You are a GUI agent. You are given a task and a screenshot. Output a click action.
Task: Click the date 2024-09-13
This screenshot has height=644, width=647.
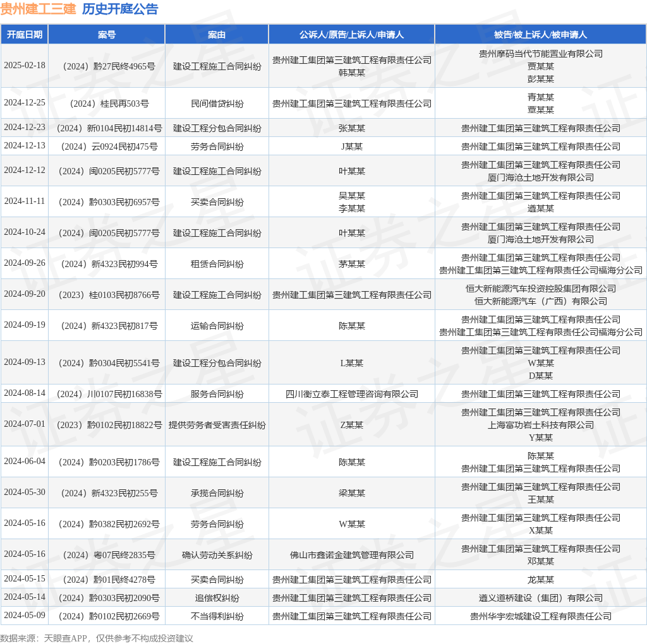[x=25, y=362]
